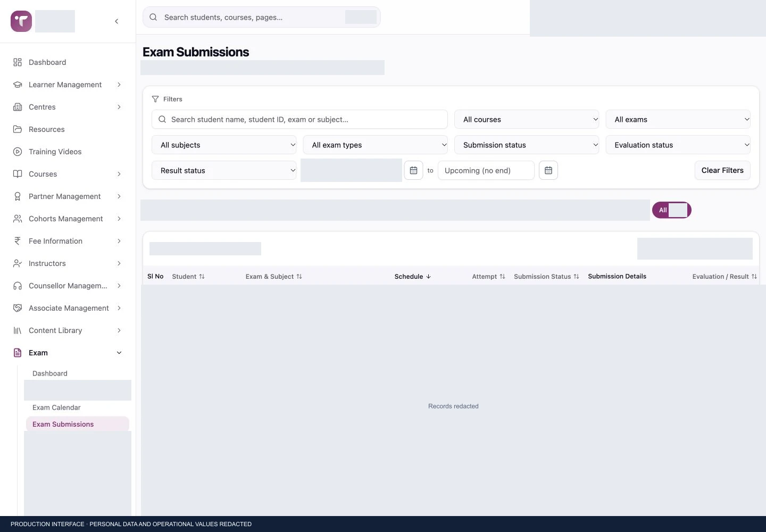The height and width of the screenshot is (532, 766).
Task: Click the student name or ID filter search field
Action: tap(299, 120)
